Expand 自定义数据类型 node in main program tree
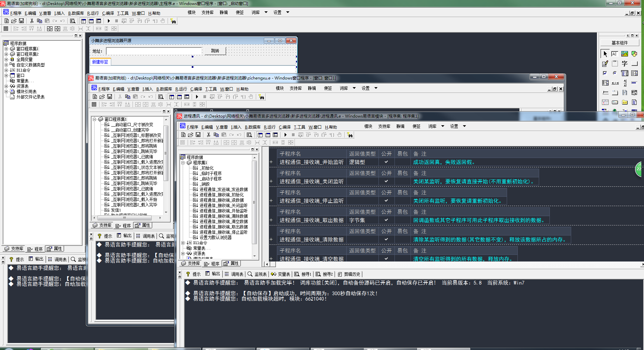Viewport: 644px width, 350px height. 6,65
